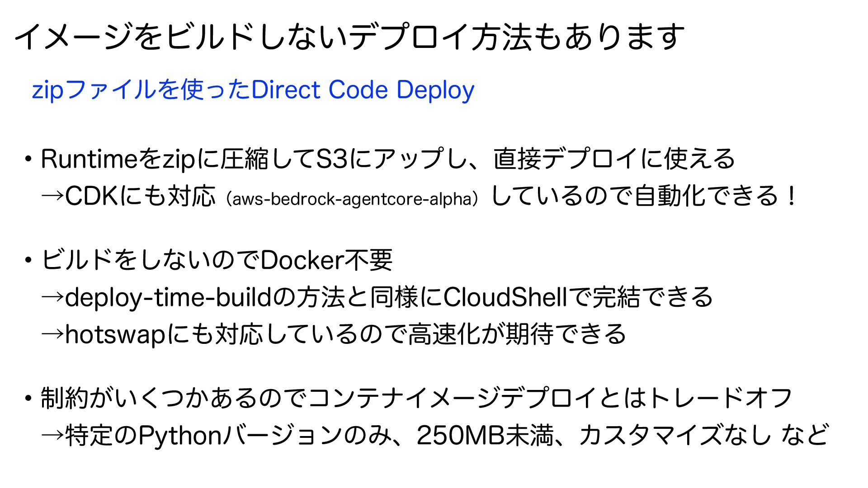868x488 pixels.
Task: Click the phrase カスタマイズなし など
Action: tap(703, 435)
